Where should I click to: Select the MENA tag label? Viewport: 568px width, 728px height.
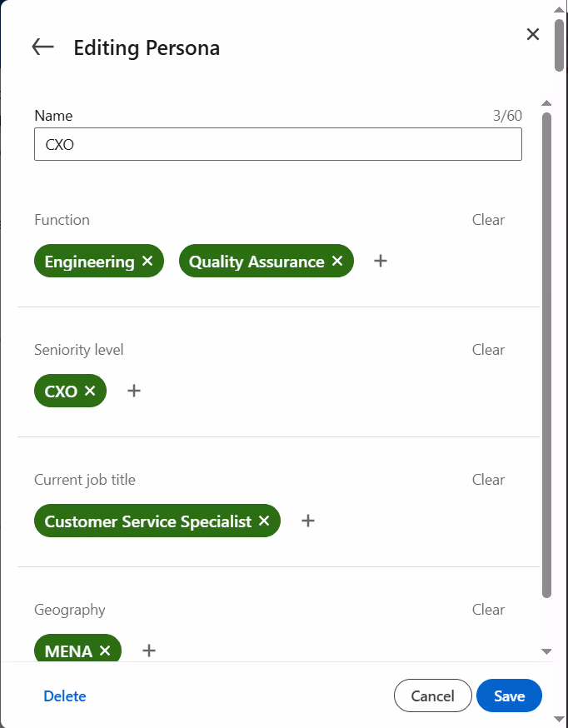[x=68, y=651]
